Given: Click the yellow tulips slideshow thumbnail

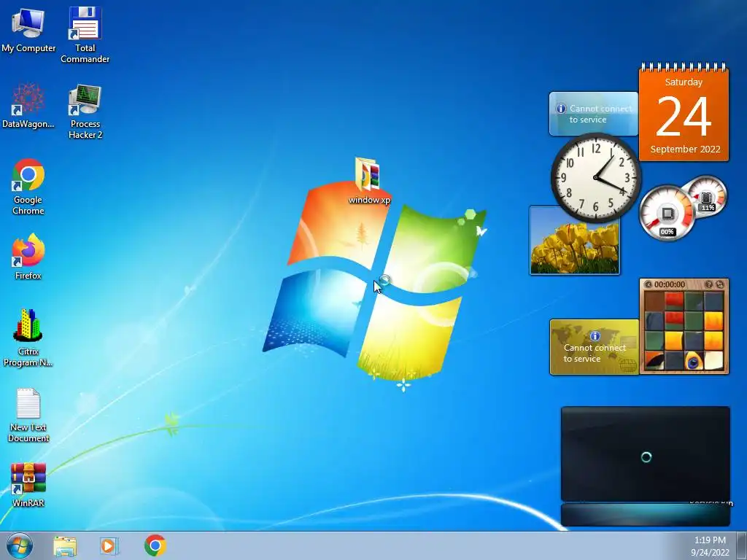Looking at the screenshot, I should (x=575, y=241).
